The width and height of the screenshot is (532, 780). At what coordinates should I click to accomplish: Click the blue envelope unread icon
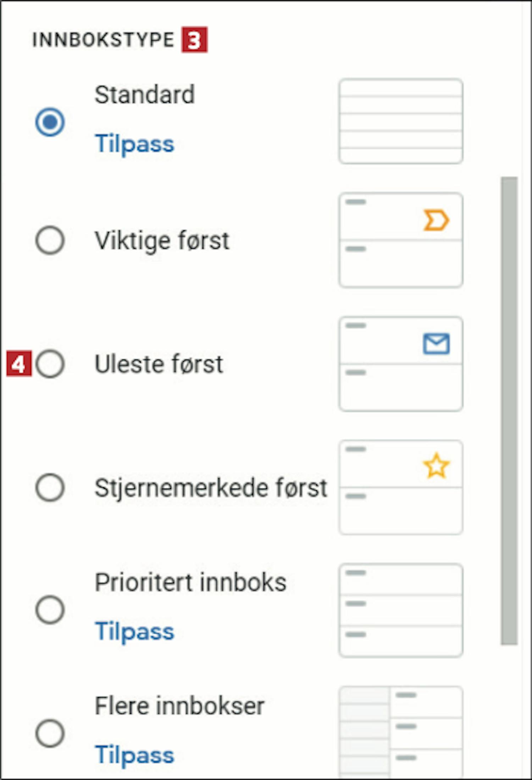[436, 344]
